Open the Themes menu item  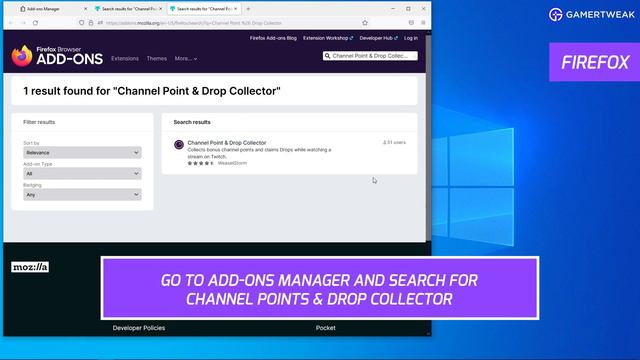(x=157, y=59)
